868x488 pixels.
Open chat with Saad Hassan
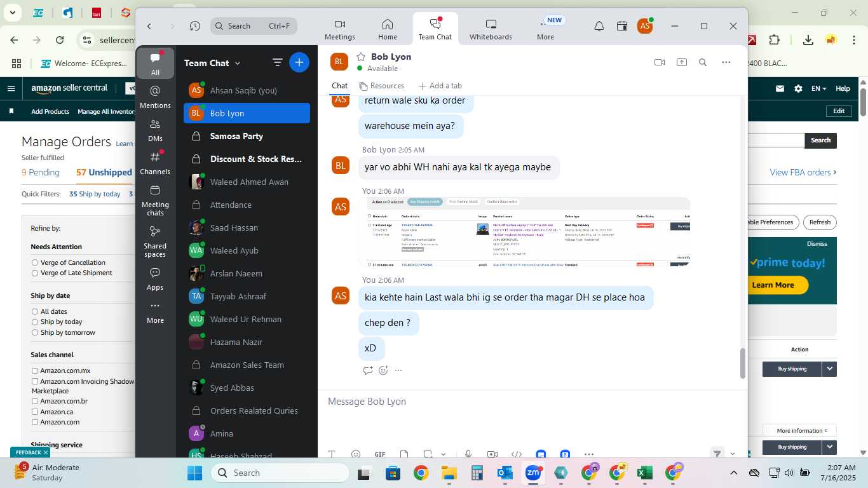[247, 227]
